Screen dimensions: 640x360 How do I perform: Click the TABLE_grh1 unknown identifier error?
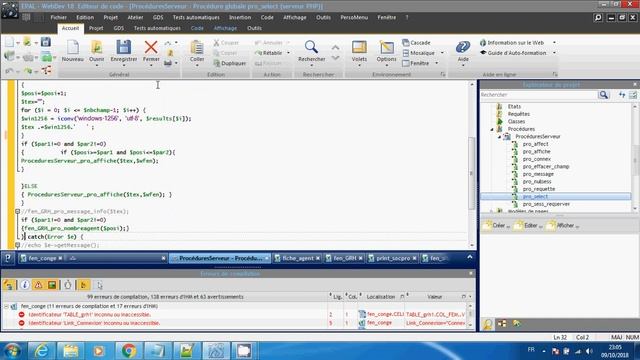(89, 315)
